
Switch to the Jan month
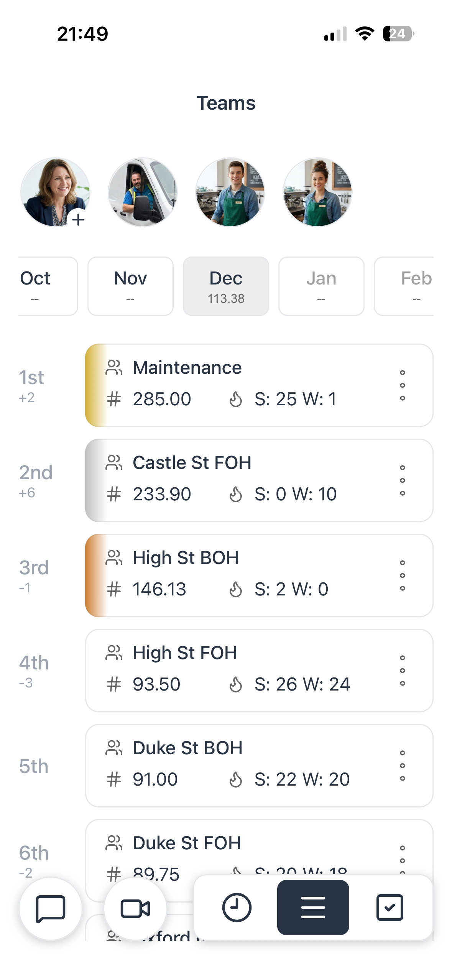point(321,286)
